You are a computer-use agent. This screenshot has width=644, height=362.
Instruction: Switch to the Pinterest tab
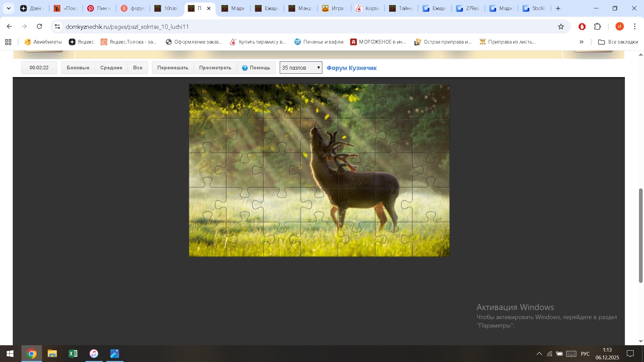(99, 8)
